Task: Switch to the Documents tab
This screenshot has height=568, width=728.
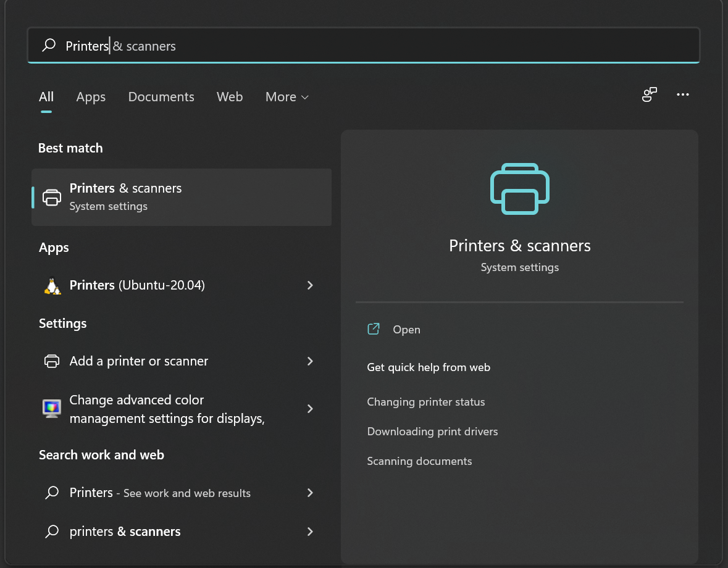Action: 161,96
